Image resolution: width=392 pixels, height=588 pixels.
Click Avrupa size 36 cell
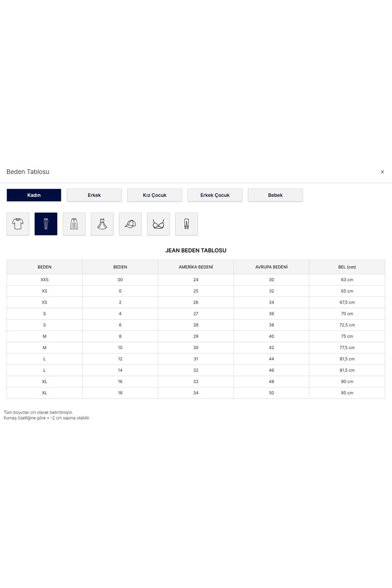pyautogui.click(x=271, y=314)
